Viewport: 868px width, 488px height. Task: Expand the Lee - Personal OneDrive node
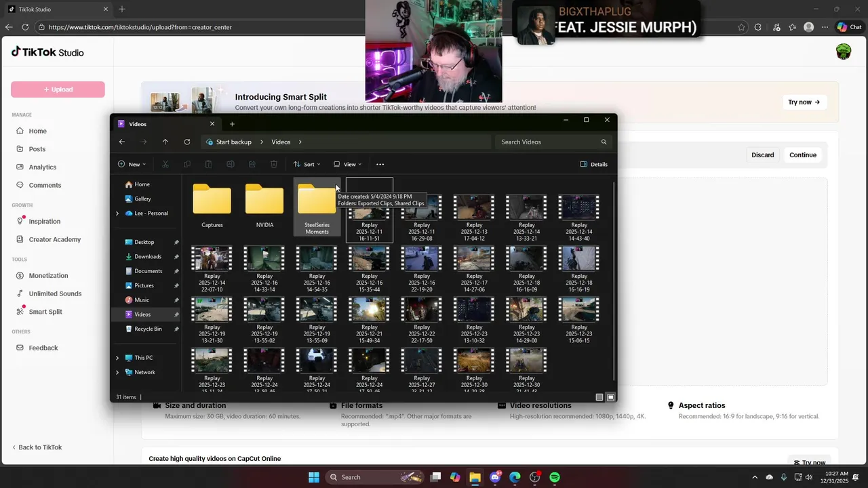point(117,213)
